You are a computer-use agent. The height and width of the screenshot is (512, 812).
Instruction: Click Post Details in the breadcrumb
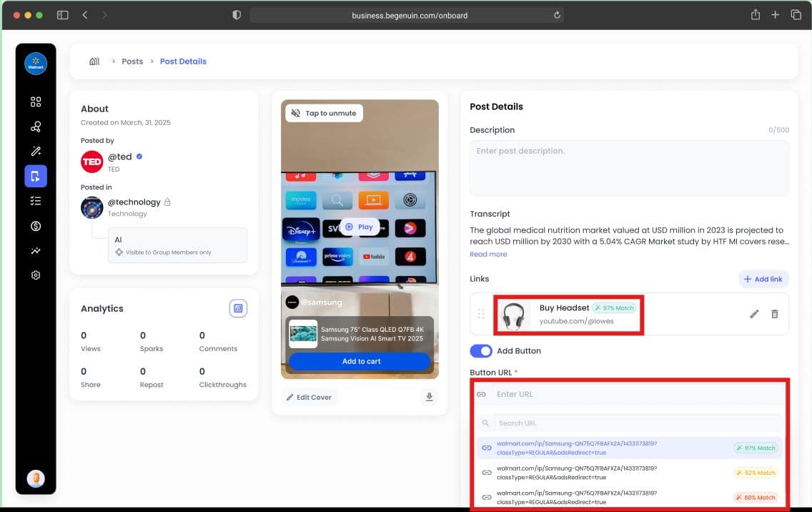[183, 61]
